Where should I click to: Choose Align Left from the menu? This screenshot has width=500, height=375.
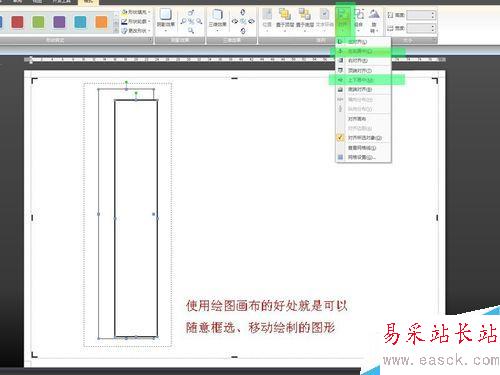pos(363,42)
